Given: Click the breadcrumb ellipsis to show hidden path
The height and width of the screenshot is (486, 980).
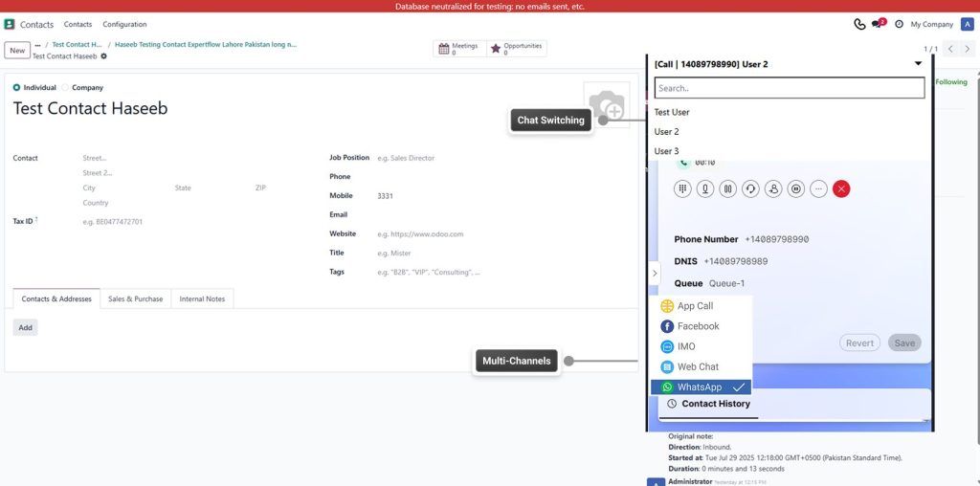Looking at the screenshot, I should (37, 45).
